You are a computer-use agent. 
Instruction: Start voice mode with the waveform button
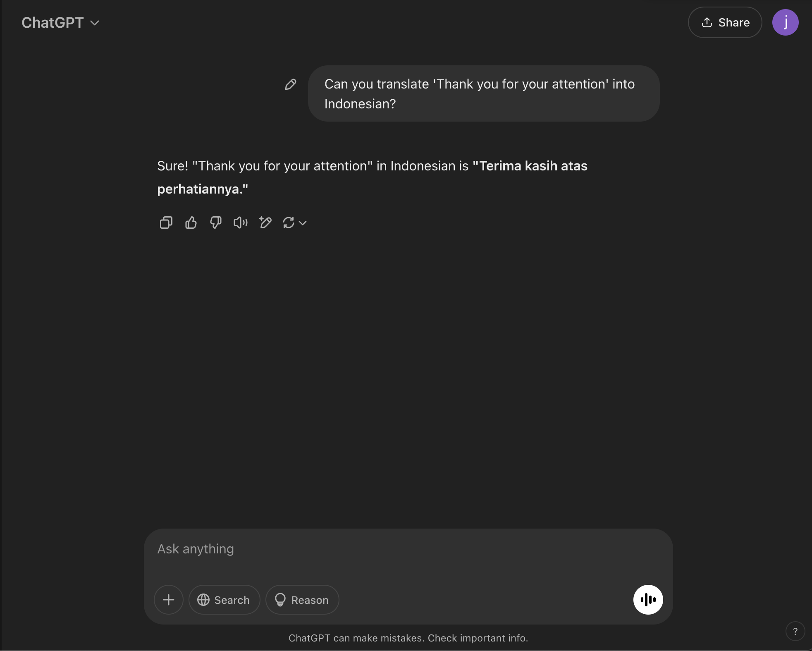(x=648, y=599)
